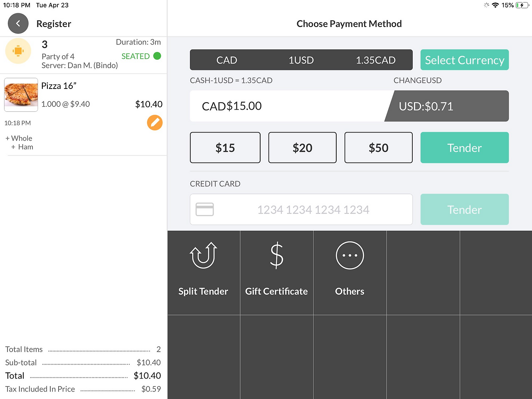Viewport: 532px width, 399px height.
Task: Open the Pizza 16" thumbnail
Action: coord(21,95)
